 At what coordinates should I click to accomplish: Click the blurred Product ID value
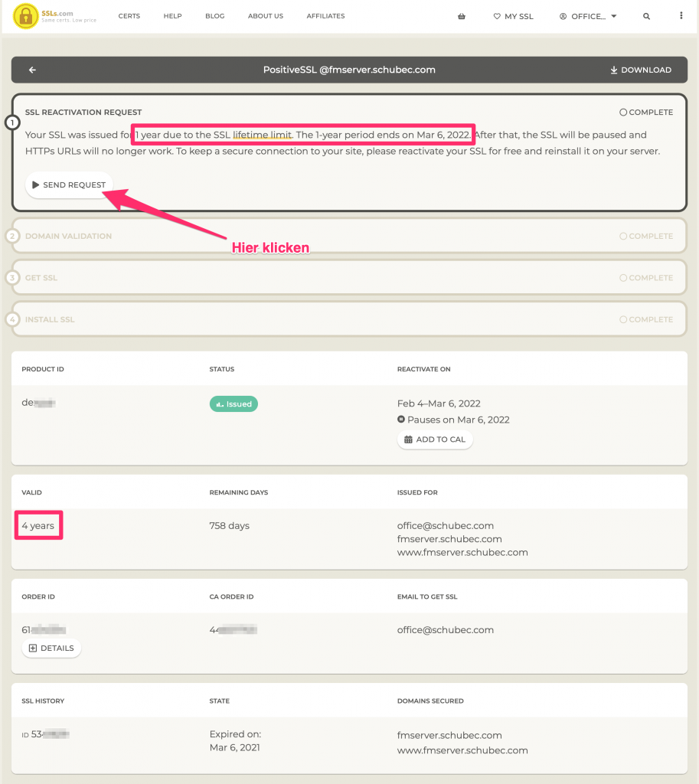[38, 403]
